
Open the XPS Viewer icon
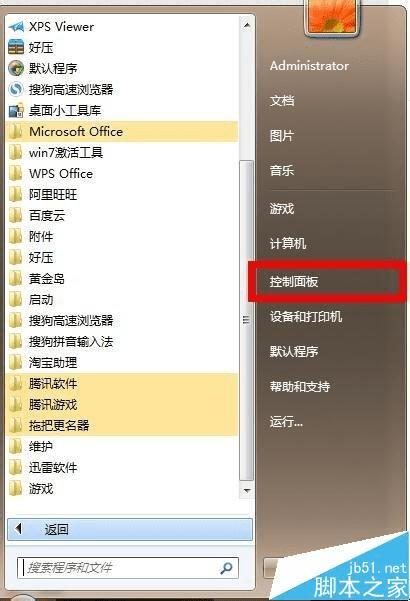(x=16, y=27)
